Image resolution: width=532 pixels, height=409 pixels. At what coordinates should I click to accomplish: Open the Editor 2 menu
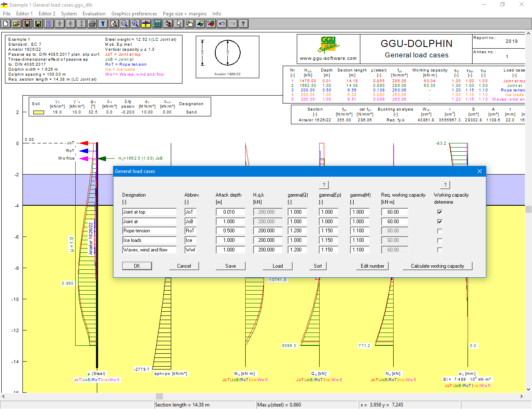point(47,14)
